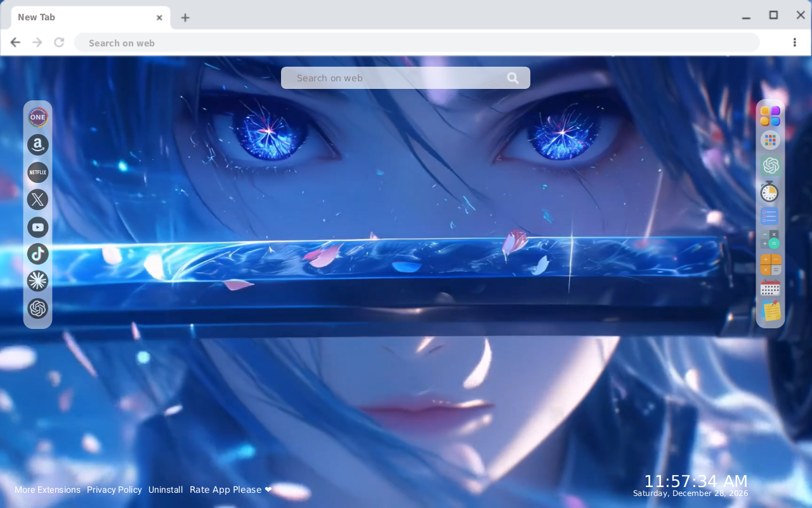This screenshot has height=508, width=812.
Task: Open the four colored squares widget icon
Action: click(770, 116)
